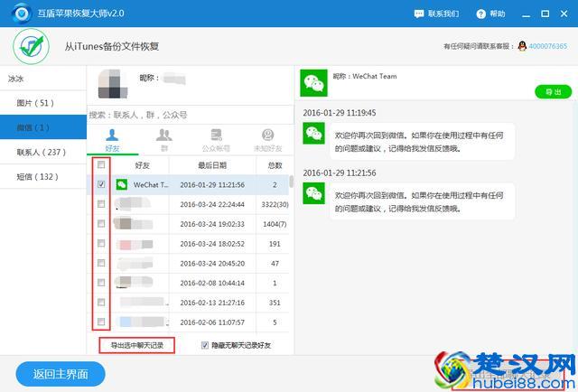
Task: Click the blurred profile avatar thumbnail
Action: click(x=113, y=84)
